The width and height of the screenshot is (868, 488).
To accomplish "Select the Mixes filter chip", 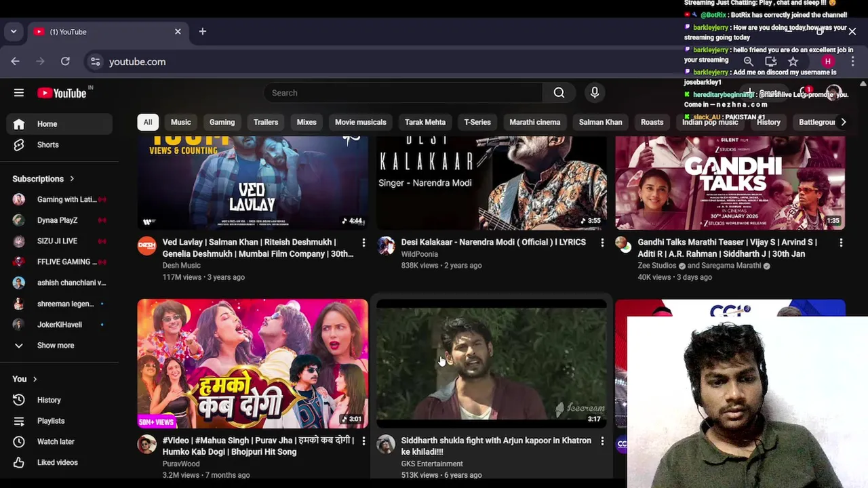I will click(x=307, y=122).
